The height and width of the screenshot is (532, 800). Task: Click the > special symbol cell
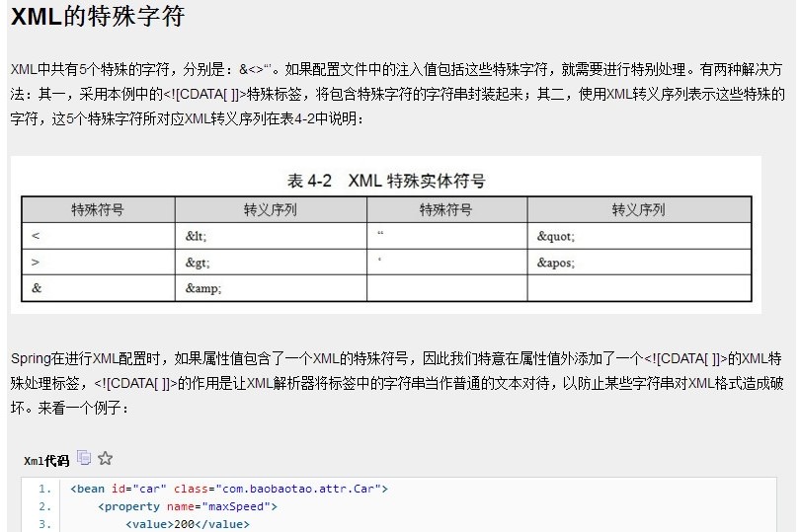tap(99, 263)
